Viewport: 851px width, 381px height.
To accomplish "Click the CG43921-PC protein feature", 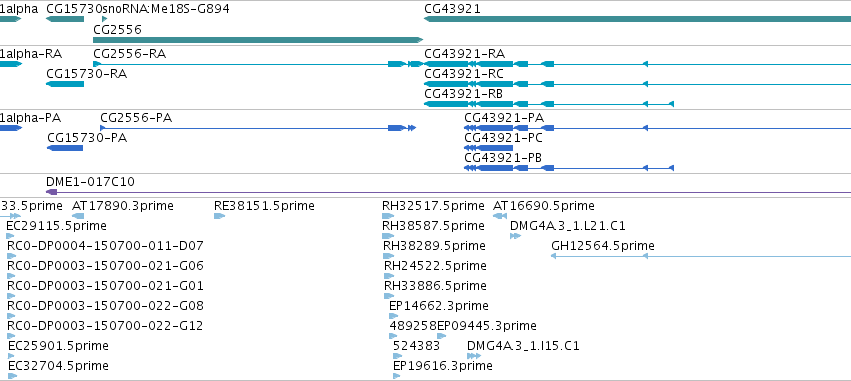I will (x=488, y=148).
